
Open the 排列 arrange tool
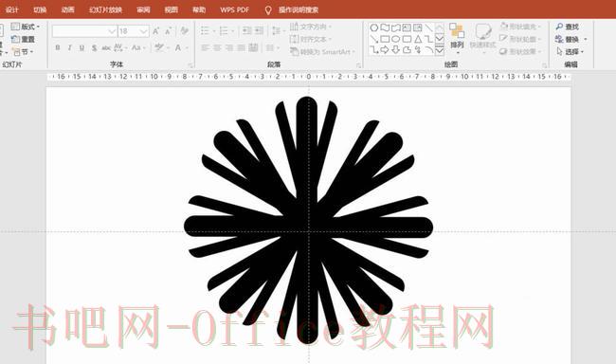tap(457, 38)
